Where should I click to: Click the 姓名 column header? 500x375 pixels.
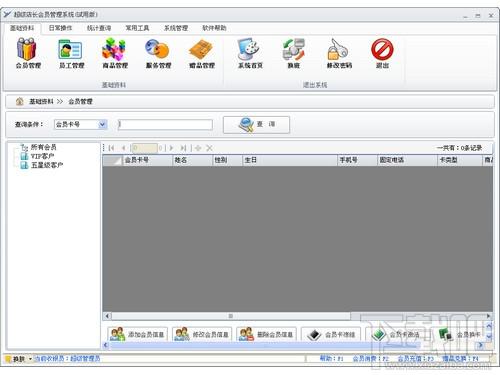click(193, 160)
